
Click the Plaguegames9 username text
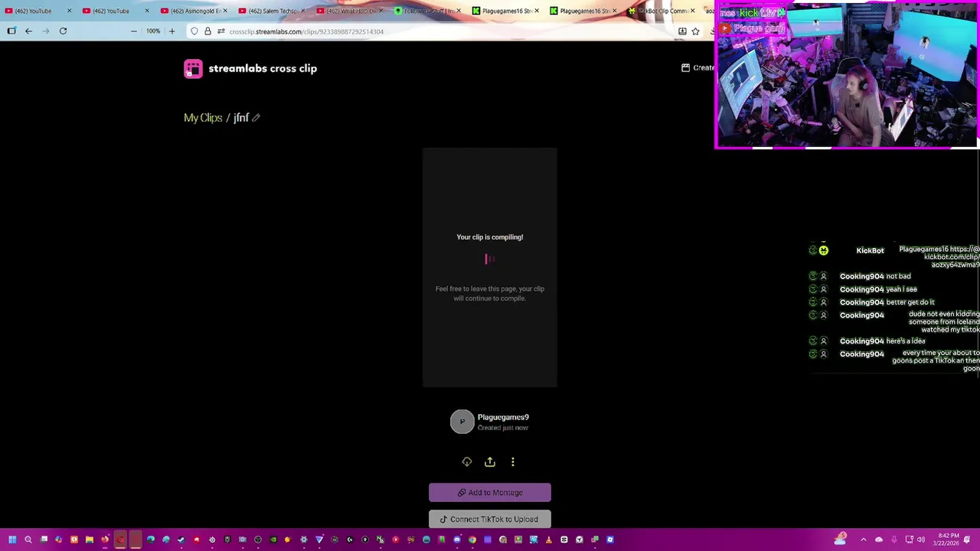[503, 417]
